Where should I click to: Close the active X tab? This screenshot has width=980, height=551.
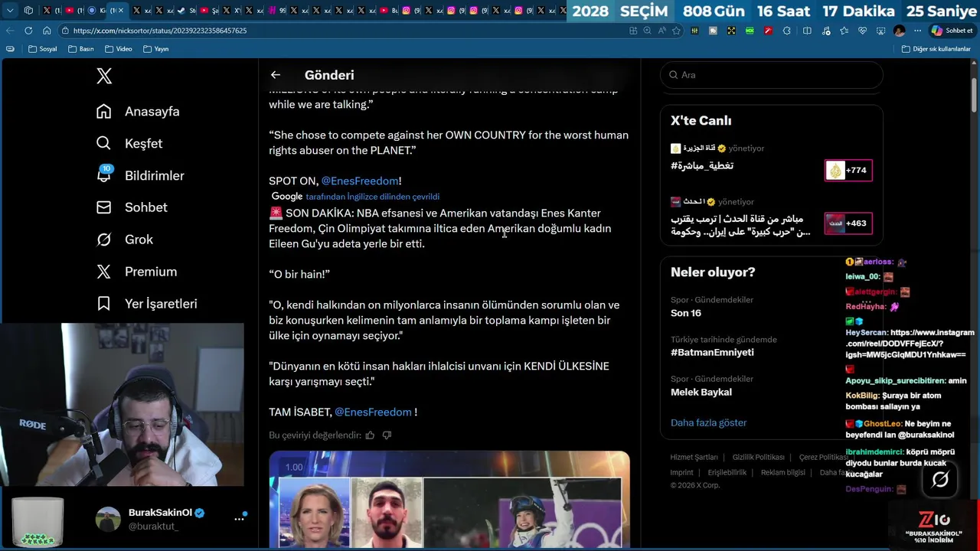(121, 11)
